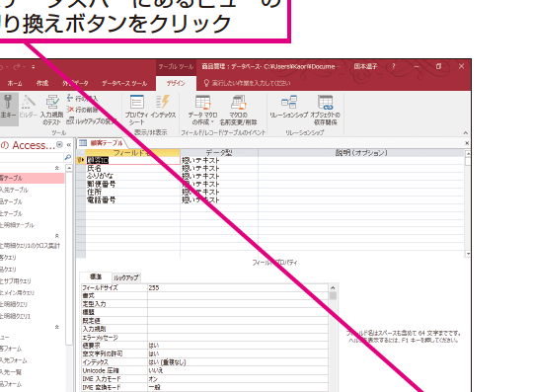Collapse the ribbon with the chevron
This screenshot has width=533, height=392.
(x=466, y=133)
